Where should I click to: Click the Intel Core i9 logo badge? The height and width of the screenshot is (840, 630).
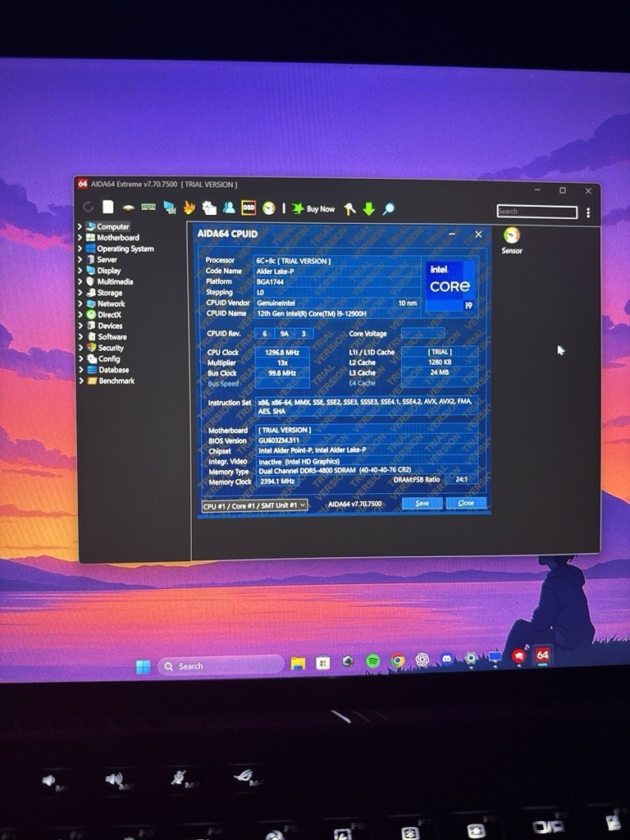click(450, 286)
